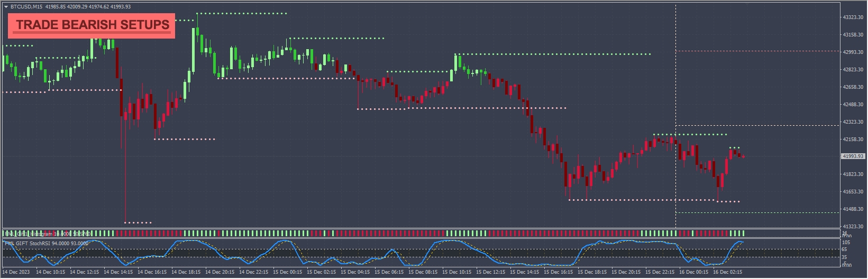Screen dimensions: 868x279
Task: Click the 42323.30 price scale label
Action: pos(853,122)
